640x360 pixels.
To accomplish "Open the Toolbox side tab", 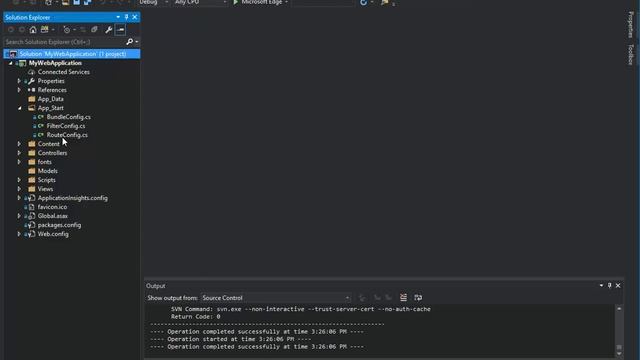I will 631,54.
